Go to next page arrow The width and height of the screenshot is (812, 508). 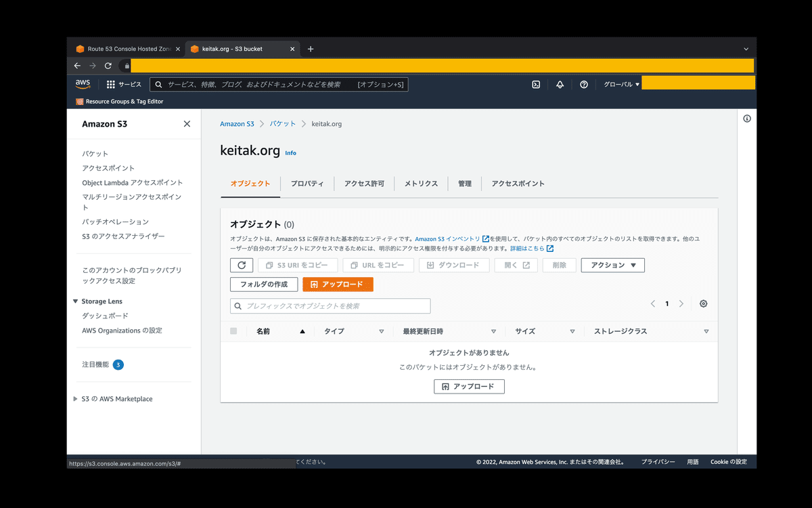point(681,304)
